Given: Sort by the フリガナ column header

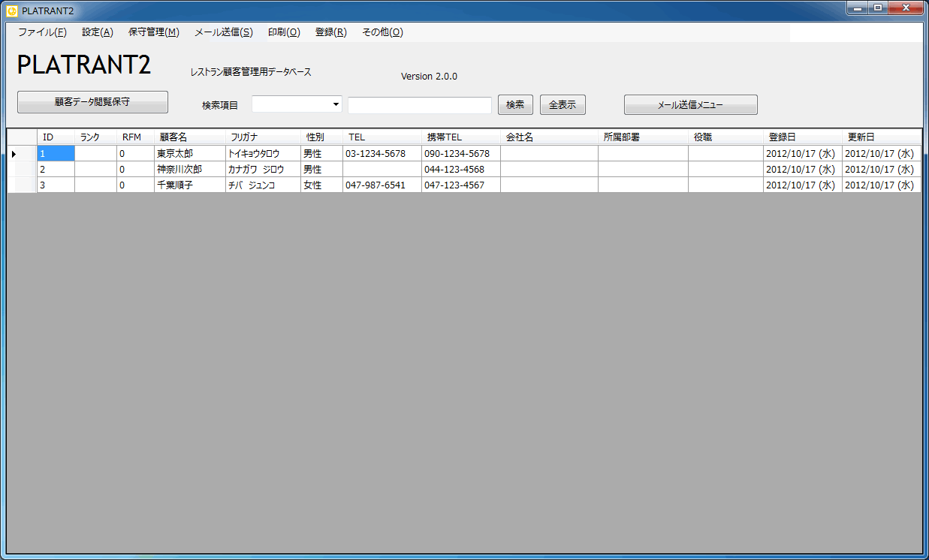Looking at the screenshot, I should 263,137.
